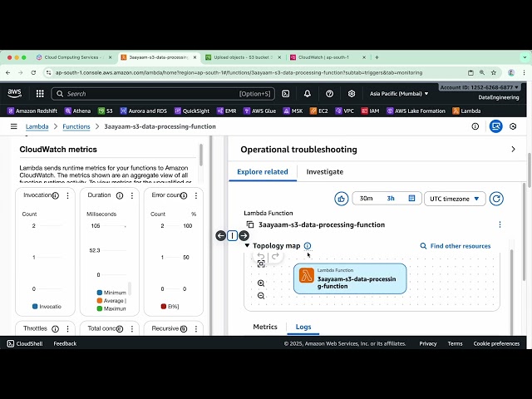Open the Amazon Redshift shortcut

[32, 111]
